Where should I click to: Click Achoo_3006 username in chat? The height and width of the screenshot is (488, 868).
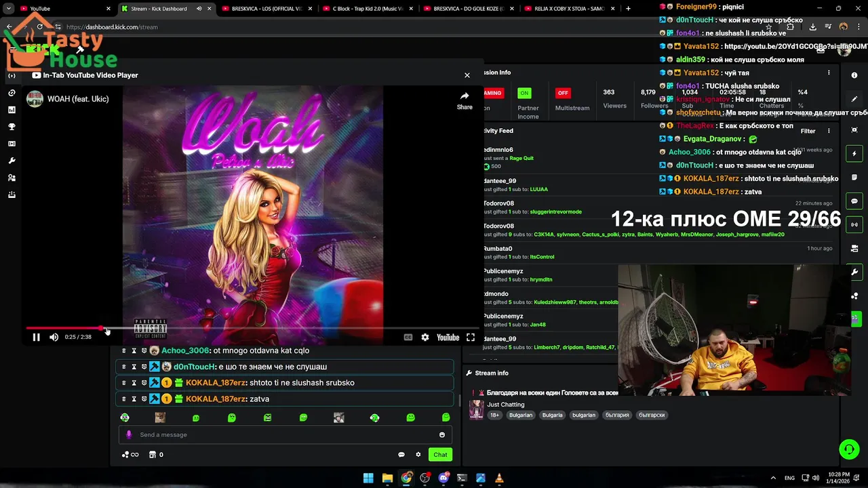click(x=185, y=350)
